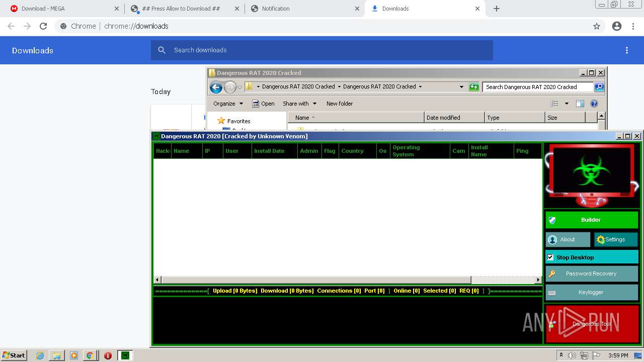The image size is (644, 362).
Task: Bookmark this page with the star
Action: pyautogui.click(x=597, y=26)
